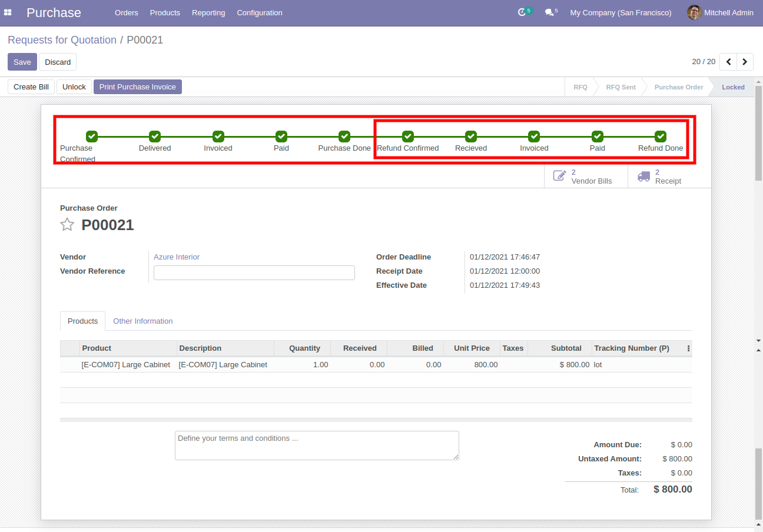
Task: Switch to the Other Information tab
Action: [x=142, y=321]
